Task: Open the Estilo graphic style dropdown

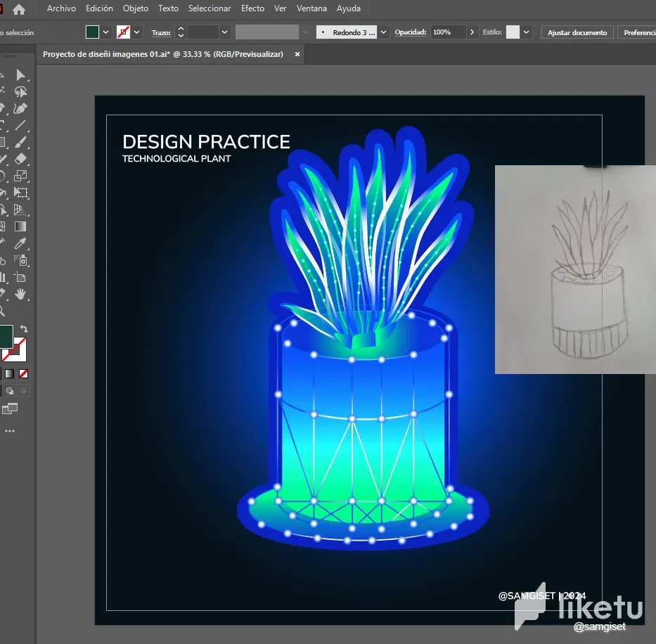Action: click(527, 32)
